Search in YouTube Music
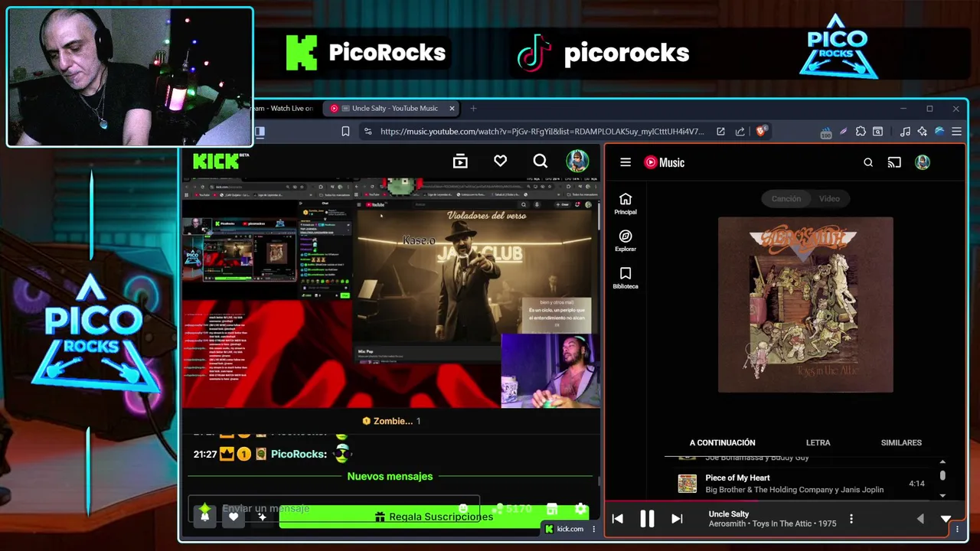Image resolution: width=980 pixels, height=551 pixels. (x=868, y=162)
